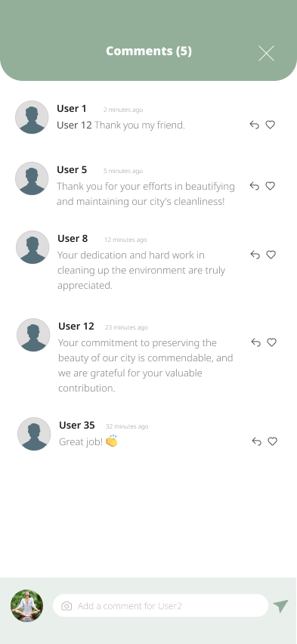Image resolution: width=297 pixels, height=644 pixels.
Task: Open User 1's profile avatar
Action: [32, 117]
